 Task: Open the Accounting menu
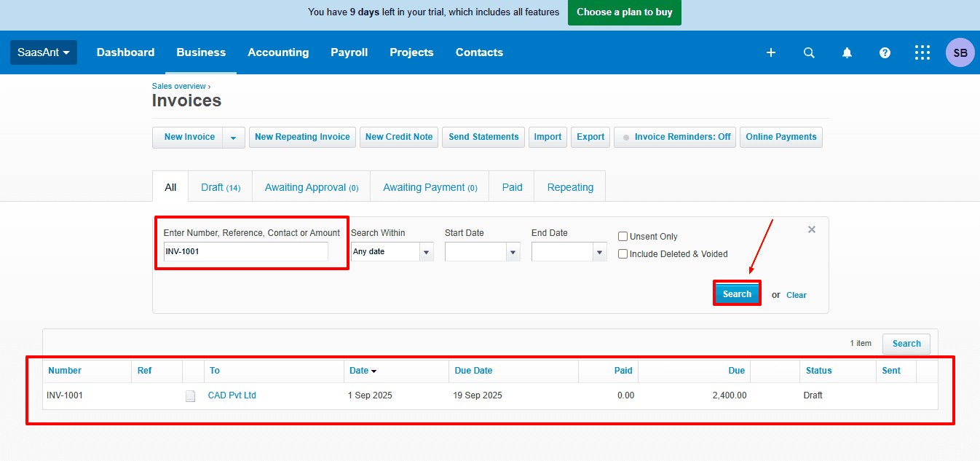pos(278,52)
